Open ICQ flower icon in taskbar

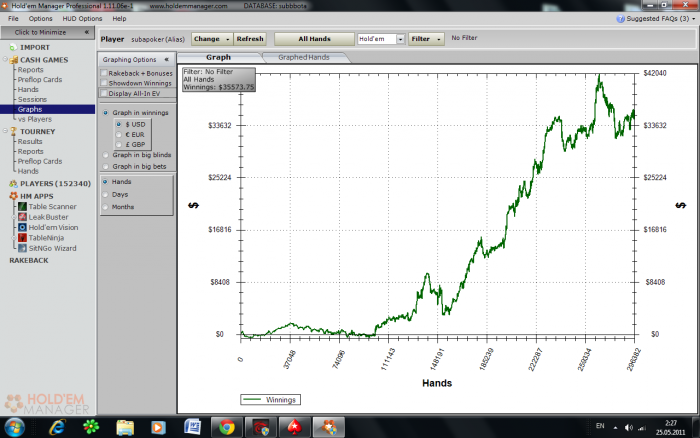pyautogui.click(x=91, y=427)
